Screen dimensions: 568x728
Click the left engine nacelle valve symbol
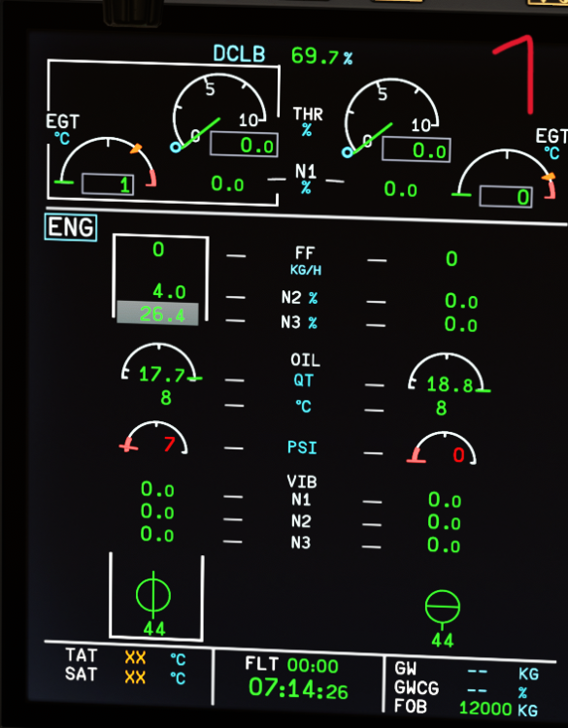click(x=153, y=595)
